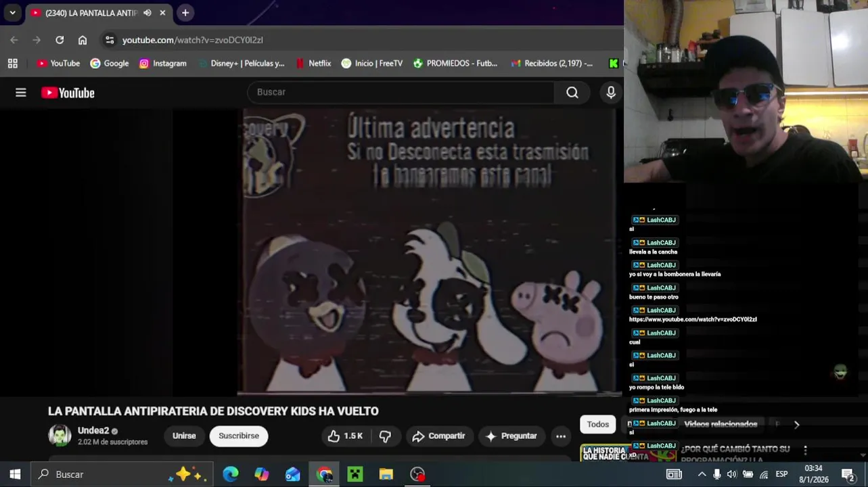Open PROMIEDOS bookmark
The image size is (868, 487).
click(x=455, y=63)
